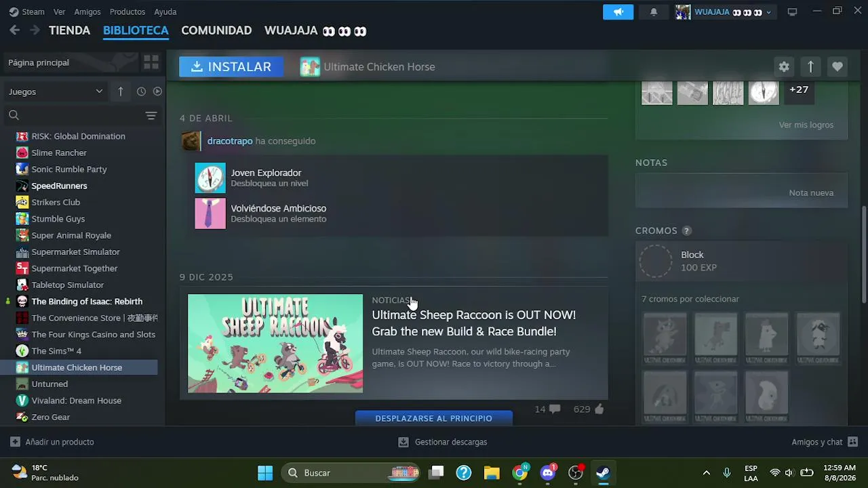The height and width of the screenshot is (488, 868).
Task: Open the Ver menu
Action: [60, 12]
